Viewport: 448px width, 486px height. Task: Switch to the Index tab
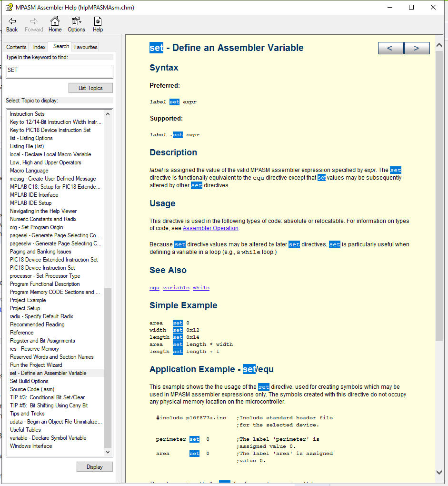pos(40,47)
